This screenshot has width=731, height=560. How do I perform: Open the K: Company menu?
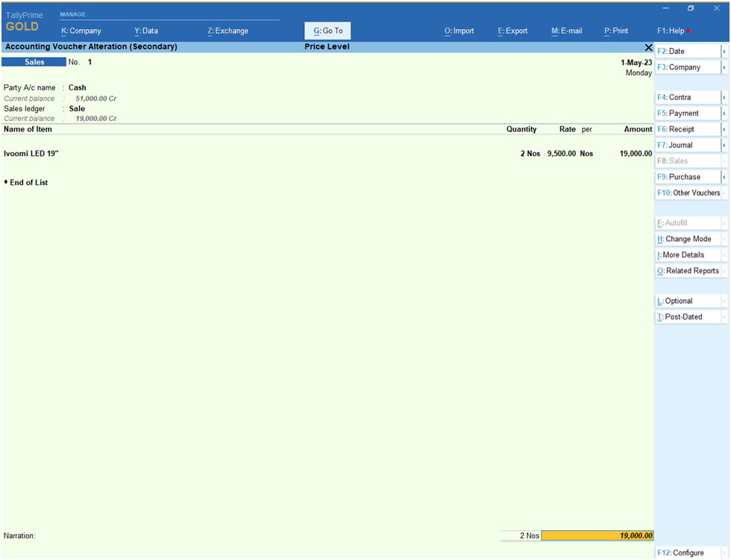tap(81, 31)
